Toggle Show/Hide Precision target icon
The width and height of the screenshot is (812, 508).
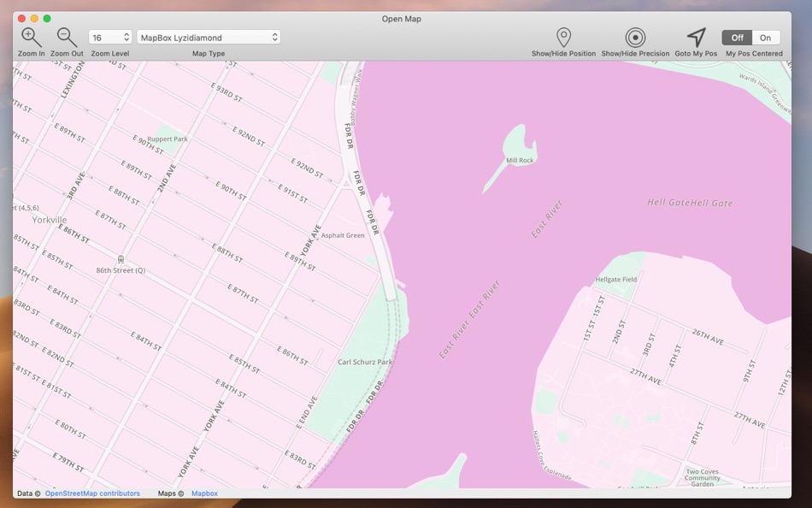(x=635, y=38)
